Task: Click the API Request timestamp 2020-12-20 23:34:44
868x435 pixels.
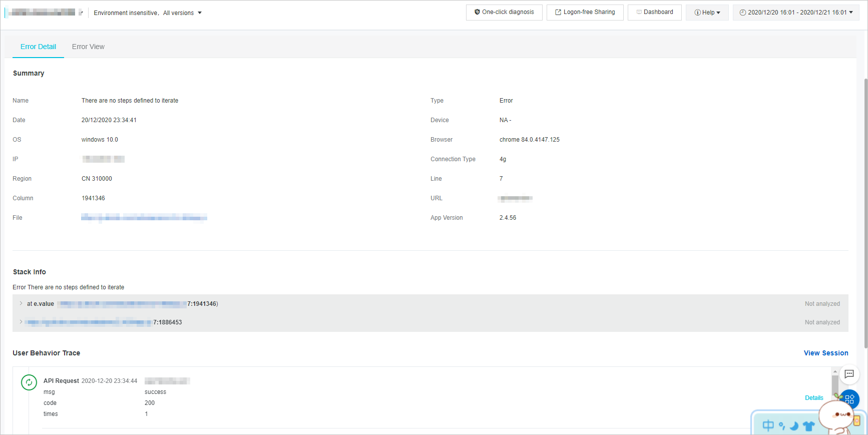Action: pos(109,381)
